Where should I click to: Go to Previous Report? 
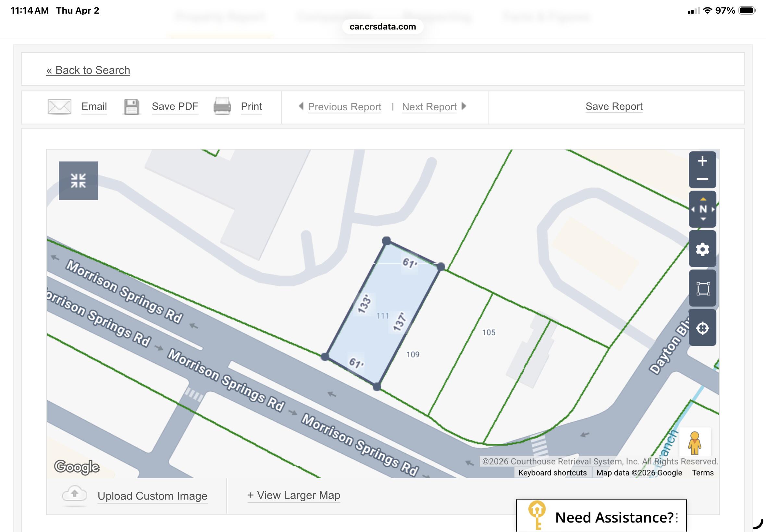pos(344,107)
